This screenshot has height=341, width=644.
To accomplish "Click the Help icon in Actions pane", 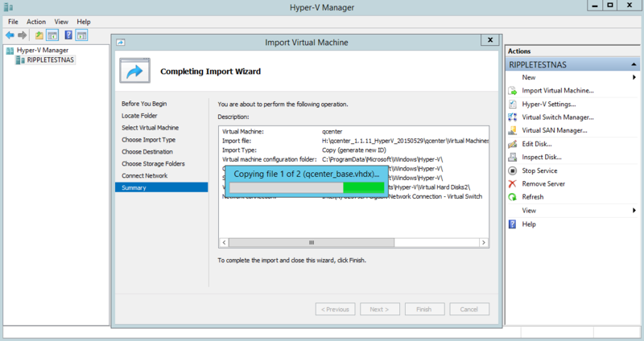I will click(513, 224).
